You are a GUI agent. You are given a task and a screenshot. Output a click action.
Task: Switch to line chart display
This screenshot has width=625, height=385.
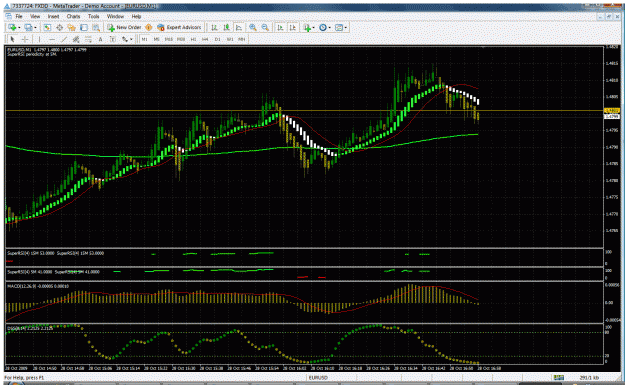[238, 28]
